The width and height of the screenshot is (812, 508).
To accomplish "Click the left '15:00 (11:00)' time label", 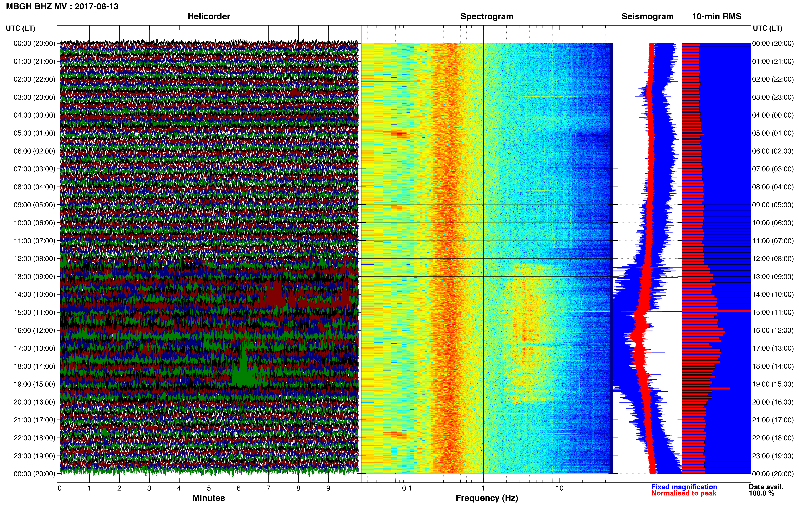I will click(34, 312).
